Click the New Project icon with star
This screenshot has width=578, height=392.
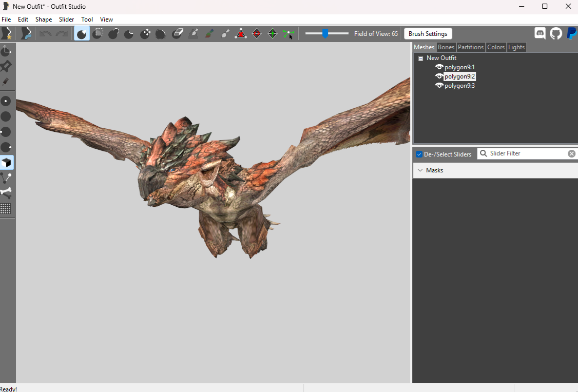pyautogui.click(x=7, y=34)
